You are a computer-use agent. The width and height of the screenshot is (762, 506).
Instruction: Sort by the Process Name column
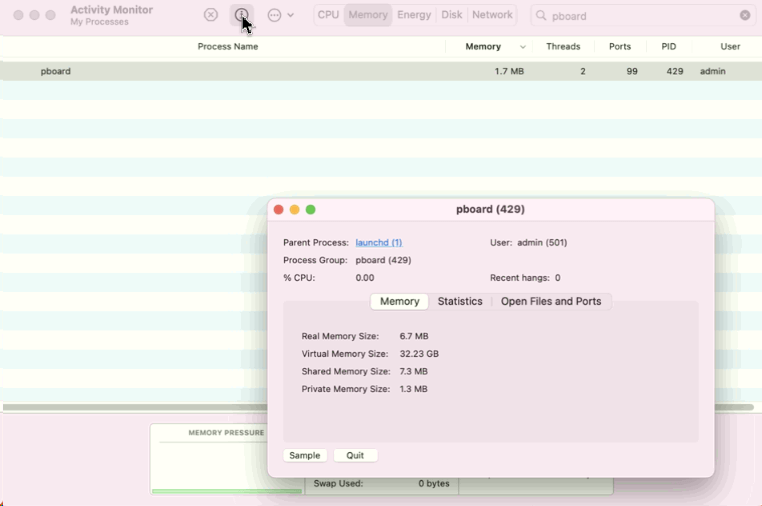(228, 47)
